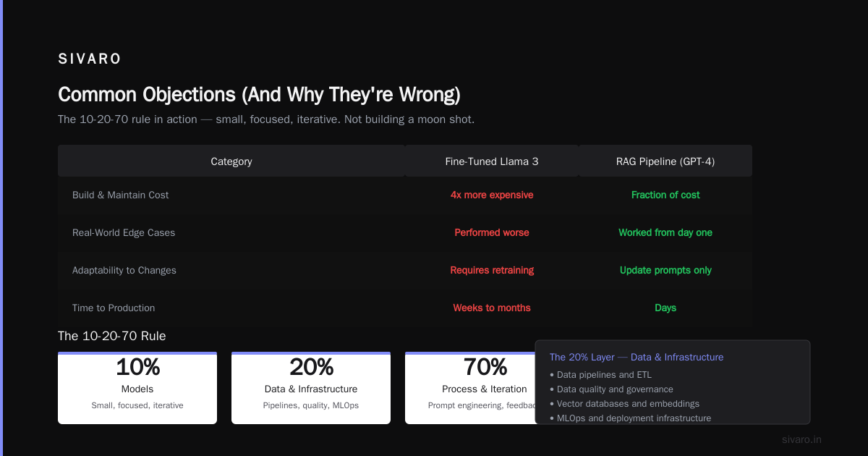Select the Build & Maintain Cost row label
This screenshot has width=868, height=456.
(x=121, y=195)
